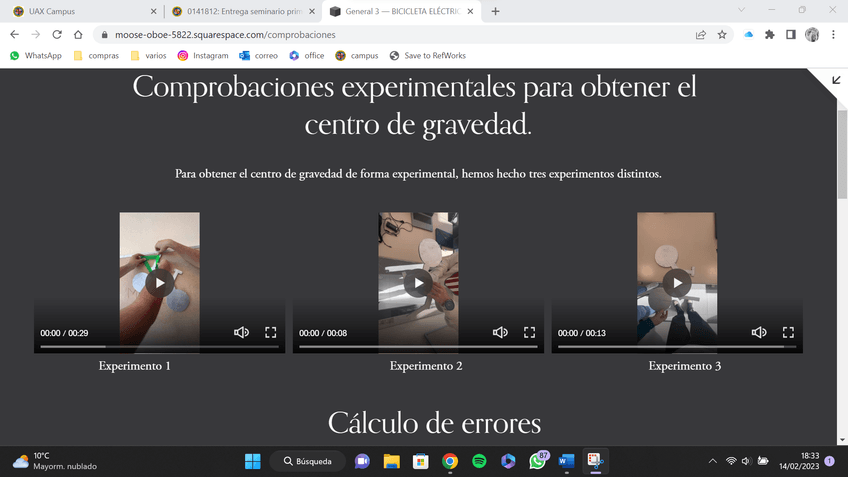Go forward in browser history

click(x=36, y=35)
